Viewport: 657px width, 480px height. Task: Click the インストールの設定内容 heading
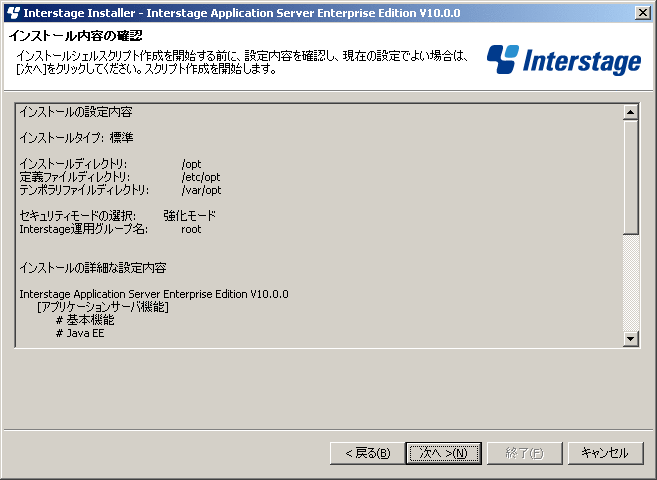tap(76, 112)
